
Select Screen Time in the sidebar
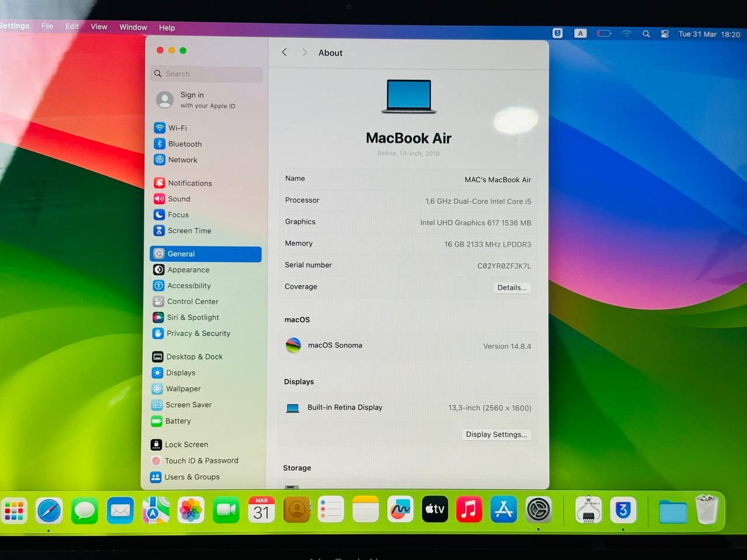[x=207, y=230]
